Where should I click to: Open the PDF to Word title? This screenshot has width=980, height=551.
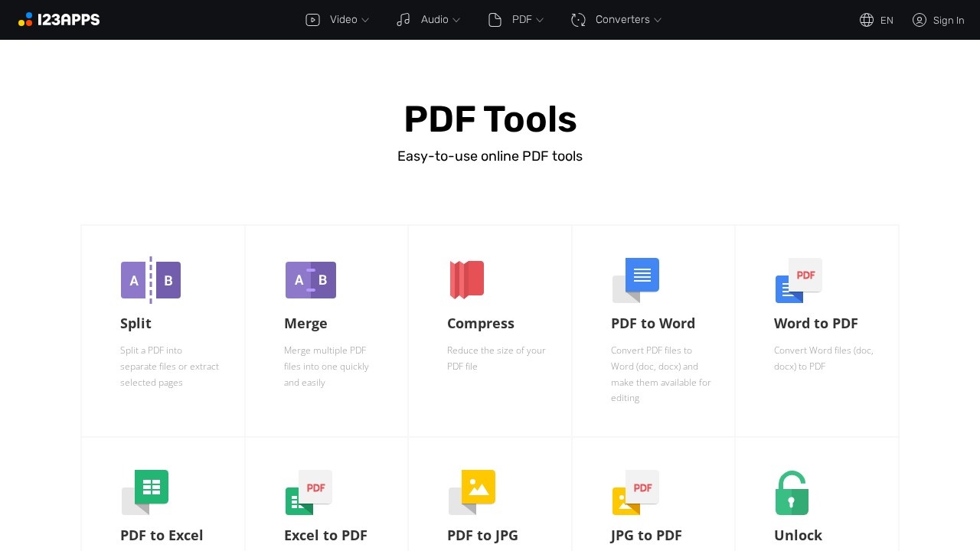(x=653, y=323)
